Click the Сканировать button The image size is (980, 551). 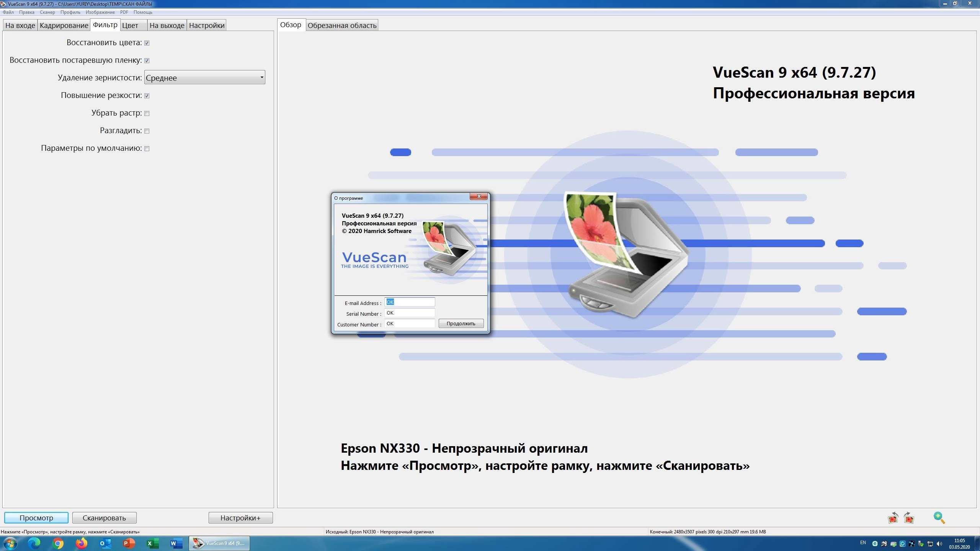click(104, 518)
